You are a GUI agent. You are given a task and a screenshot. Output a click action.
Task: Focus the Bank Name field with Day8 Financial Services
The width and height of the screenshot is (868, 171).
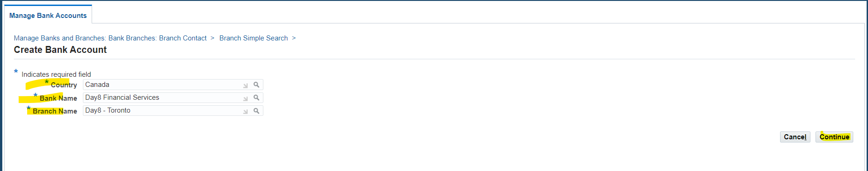[173, 97]
